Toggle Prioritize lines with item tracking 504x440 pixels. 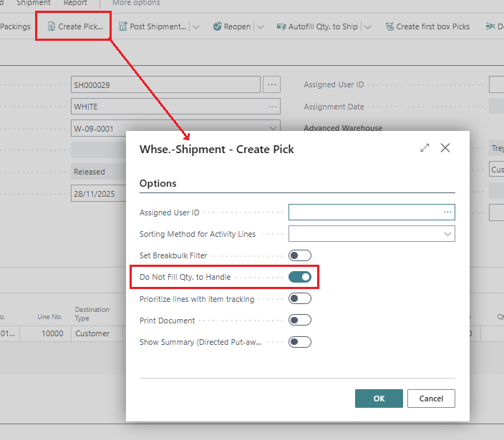(300, 298)
